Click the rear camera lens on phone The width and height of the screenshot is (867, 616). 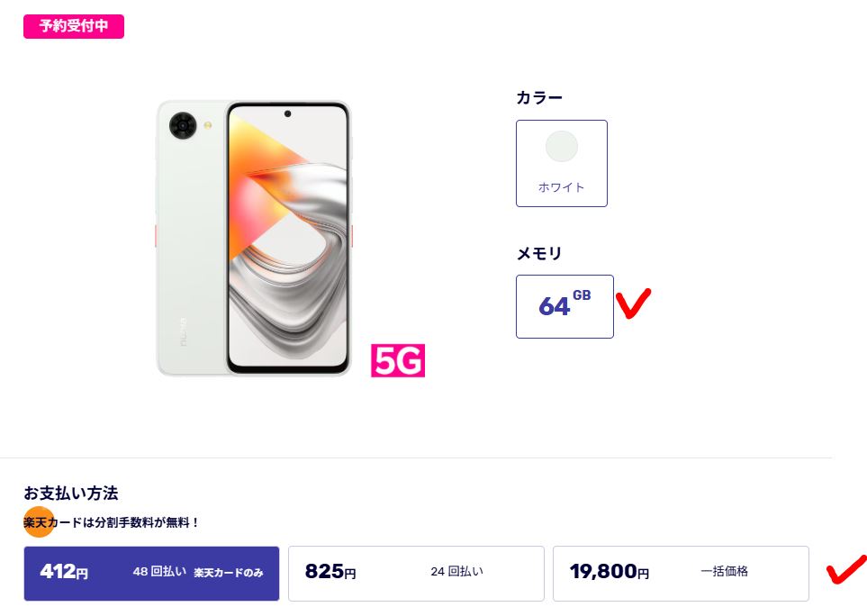pos(183,125)
